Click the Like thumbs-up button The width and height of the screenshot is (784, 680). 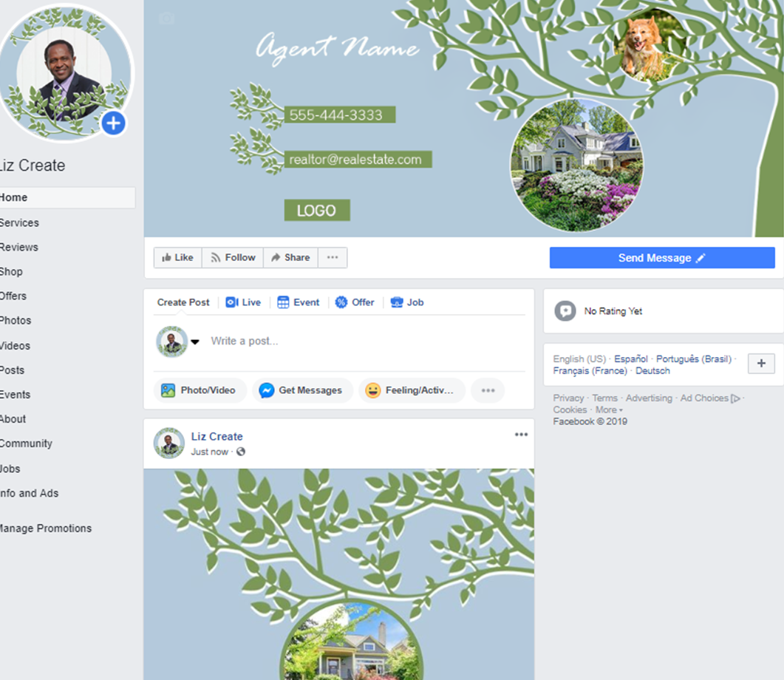177,257
